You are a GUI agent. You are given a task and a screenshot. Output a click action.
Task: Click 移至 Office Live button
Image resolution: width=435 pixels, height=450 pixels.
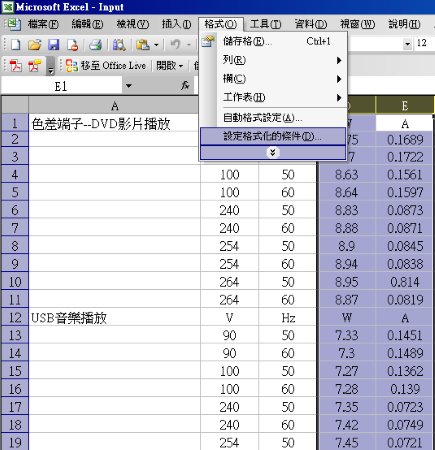click(106, 65)
